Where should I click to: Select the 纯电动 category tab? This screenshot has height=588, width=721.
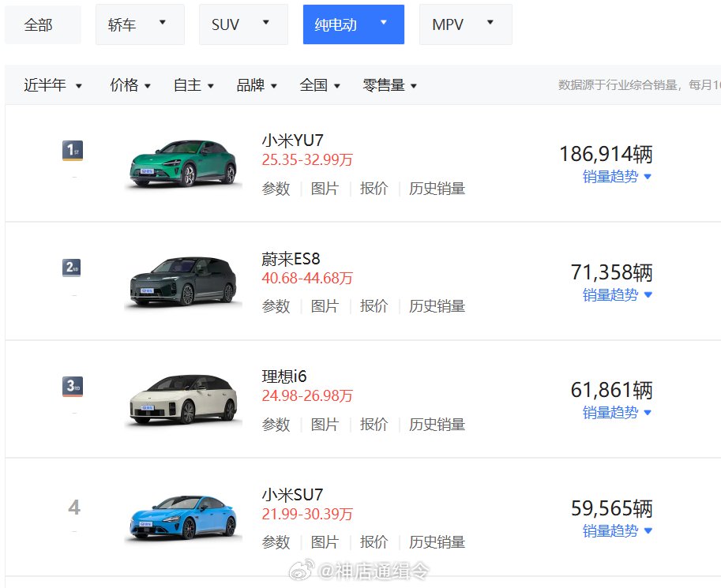pos(353,24)
